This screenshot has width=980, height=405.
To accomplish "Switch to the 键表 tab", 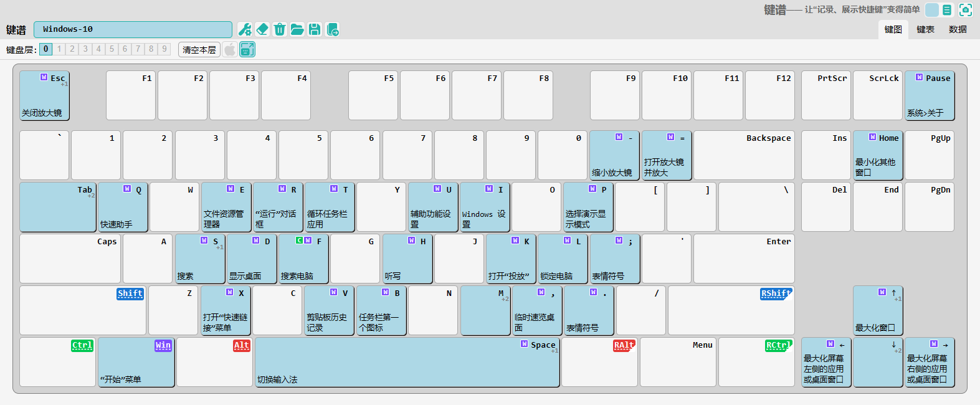I will click(x=926, y=29).
